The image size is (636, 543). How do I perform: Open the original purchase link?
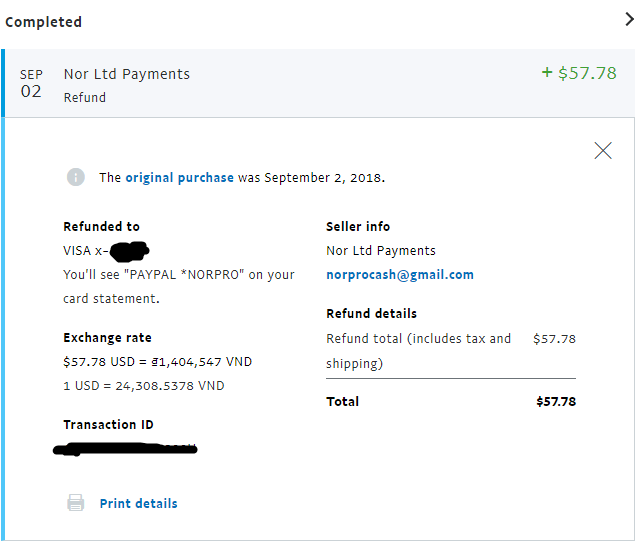click(179, 177)
